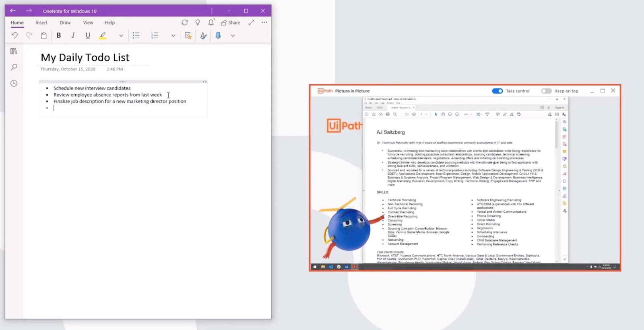Screen dimensions: 644x330
Task: Open the three-dot Settings and More menu
Action: point(264,23)
